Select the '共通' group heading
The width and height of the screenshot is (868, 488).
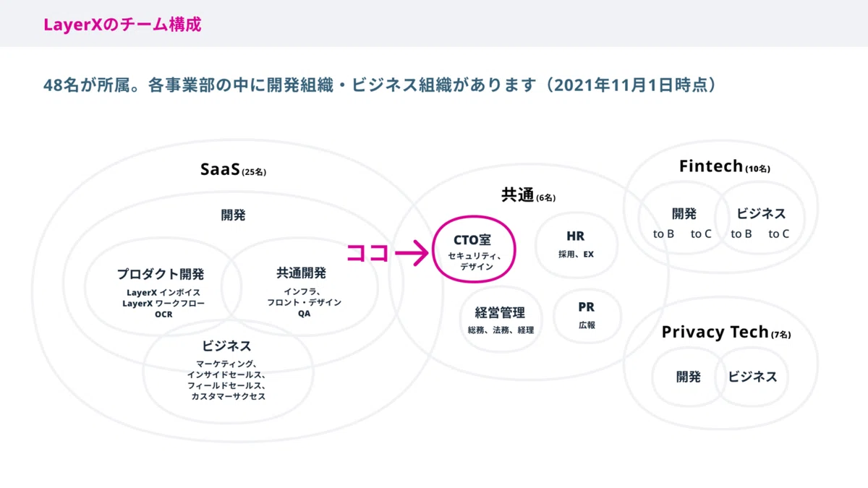(x=517, y=194)
